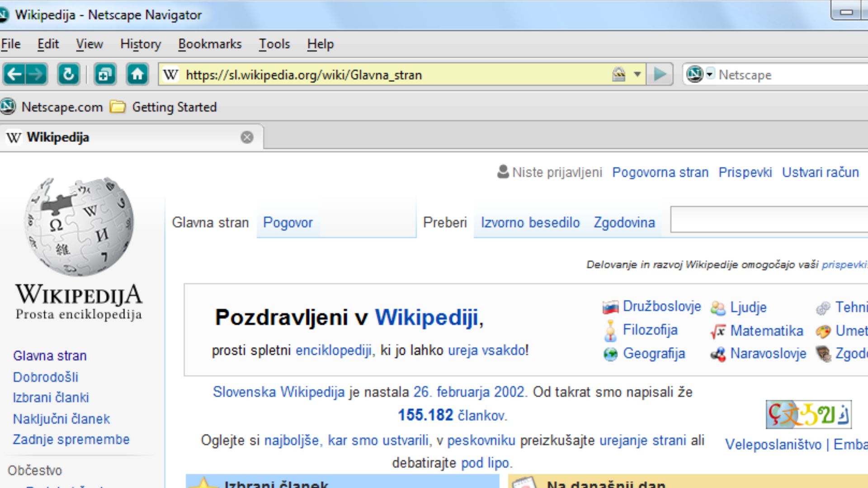This screenshot has height=488, width=868.
Task: Open the address bar history dropdown
Action: pyautogui.click(x=638, y=75)
